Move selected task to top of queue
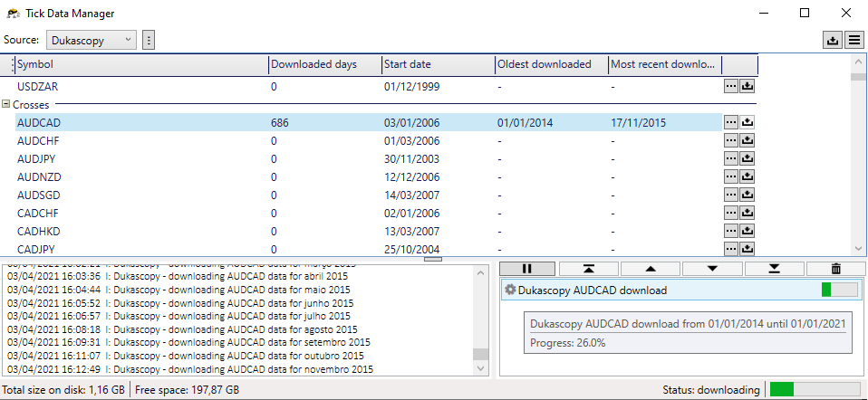This screenshot has height=400, width=868. [589, 269]
